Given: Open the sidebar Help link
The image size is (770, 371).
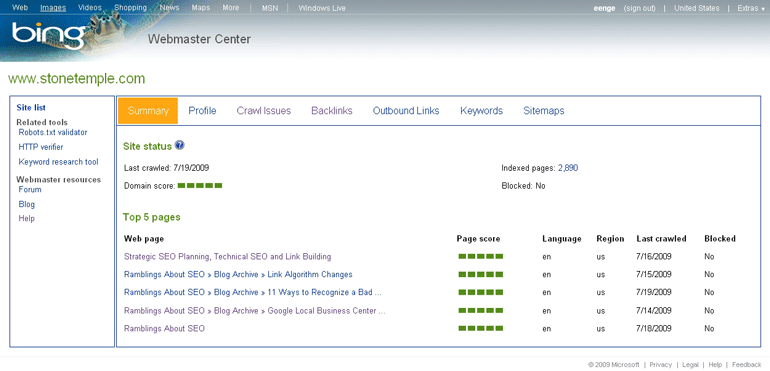Looking at the screenshot, I should pos(27,218).
